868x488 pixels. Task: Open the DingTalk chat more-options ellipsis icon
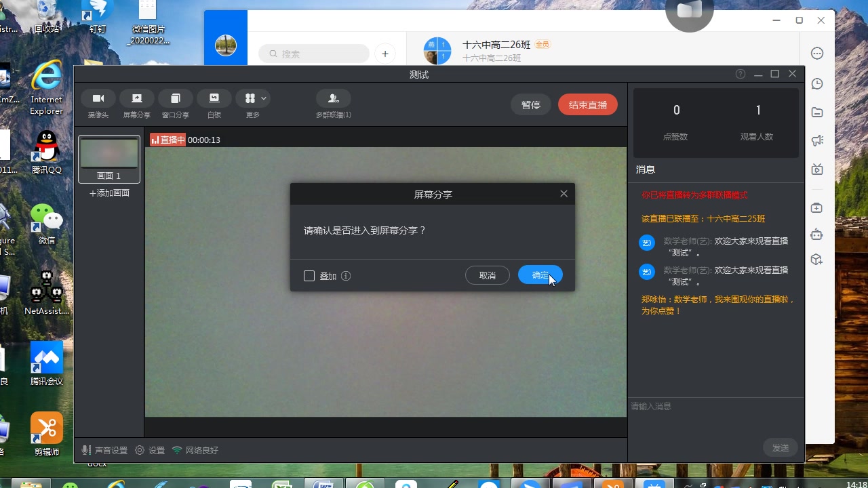coord(817,54)
